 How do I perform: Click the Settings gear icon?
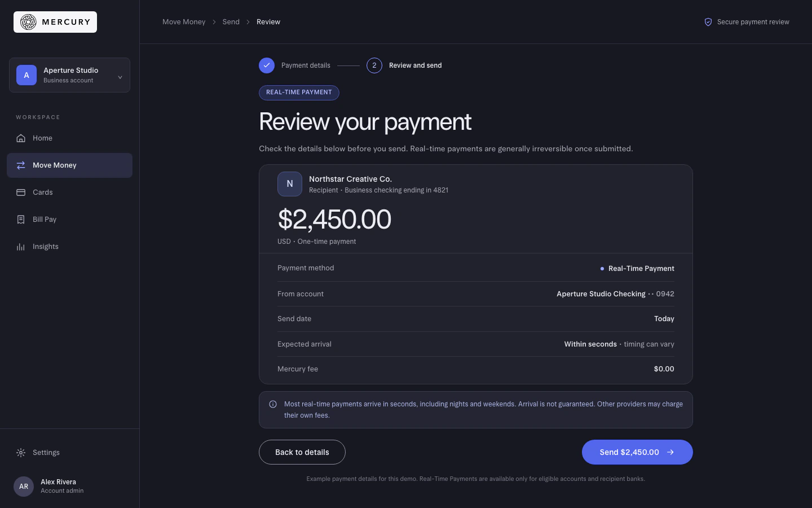[21, 453]
